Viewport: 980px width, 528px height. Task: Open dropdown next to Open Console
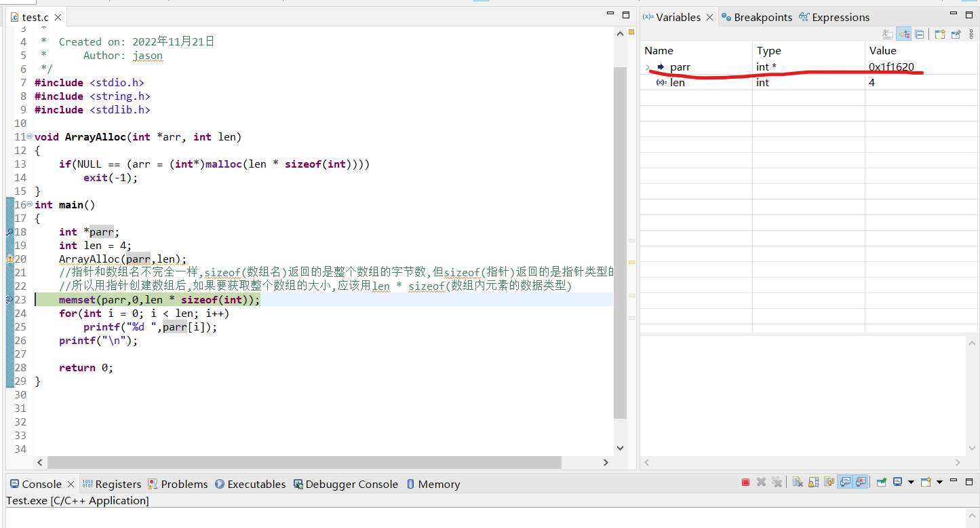[x=940, y=482]
